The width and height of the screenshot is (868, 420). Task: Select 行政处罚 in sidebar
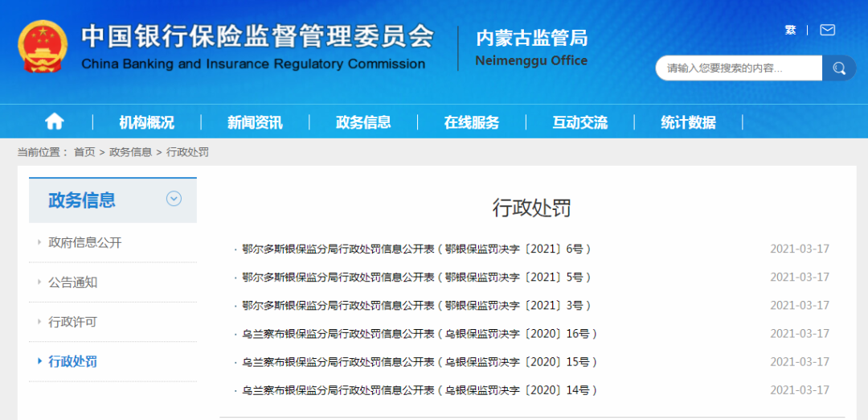pyautogui.click(x=72, y=362)
